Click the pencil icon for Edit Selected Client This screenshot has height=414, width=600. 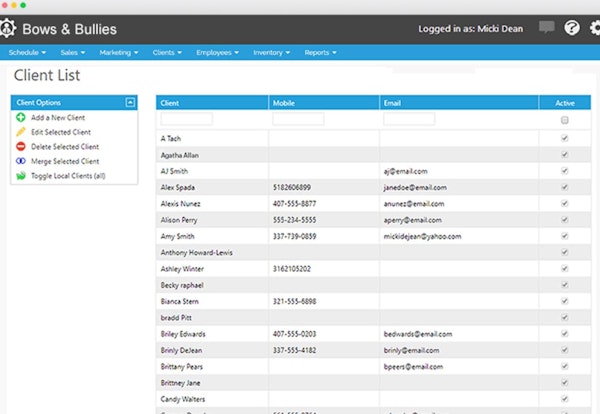click(21, 132)
